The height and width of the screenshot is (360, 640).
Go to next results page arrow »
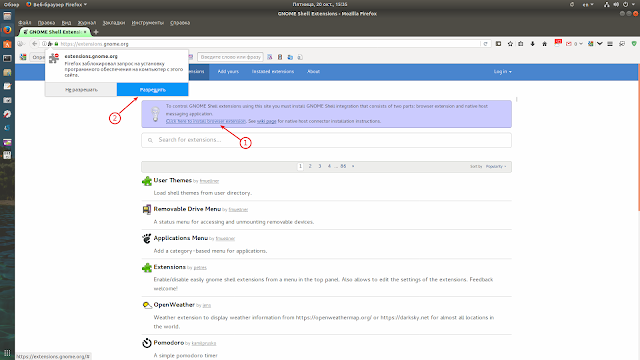[x=353, y=167]
